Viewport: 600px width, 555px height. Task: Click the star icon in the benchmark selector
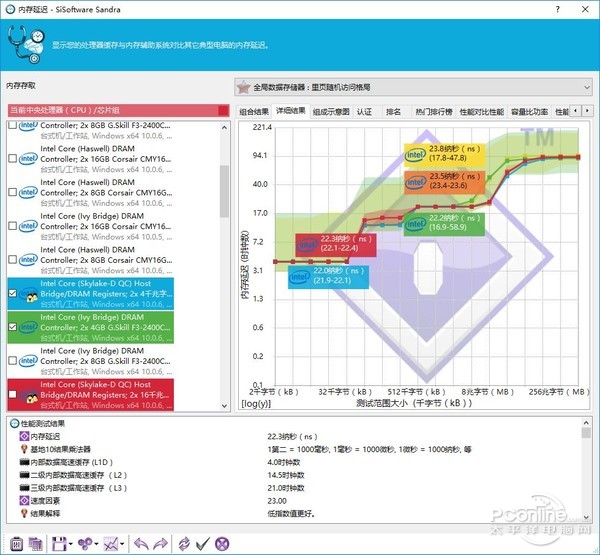(243, 87)
